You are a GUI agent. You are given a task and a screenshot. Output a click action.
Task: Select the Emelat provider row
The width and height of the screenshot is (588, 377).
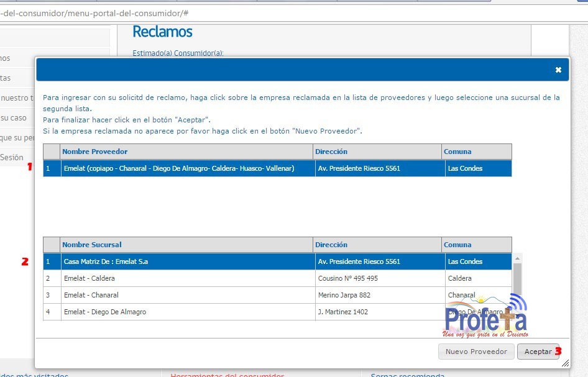click(x=277, y=168)
